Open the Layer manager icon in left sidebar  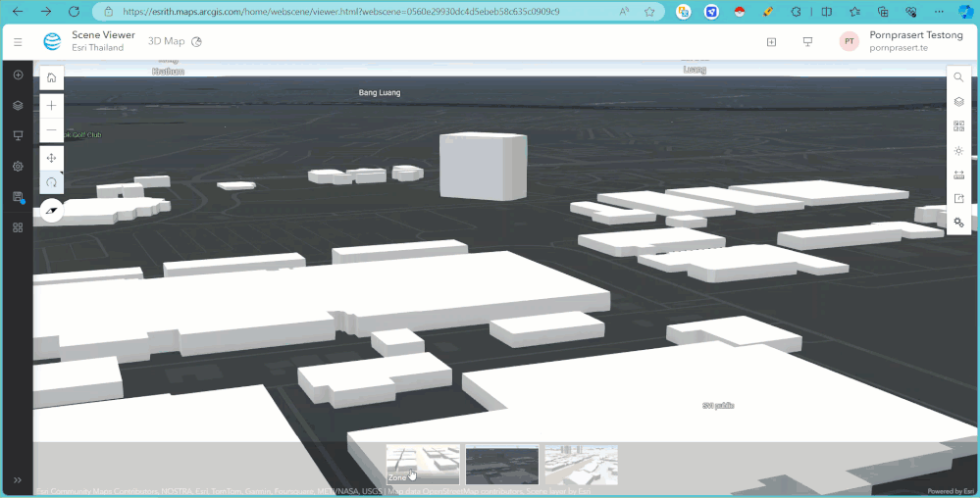(18, 106)
